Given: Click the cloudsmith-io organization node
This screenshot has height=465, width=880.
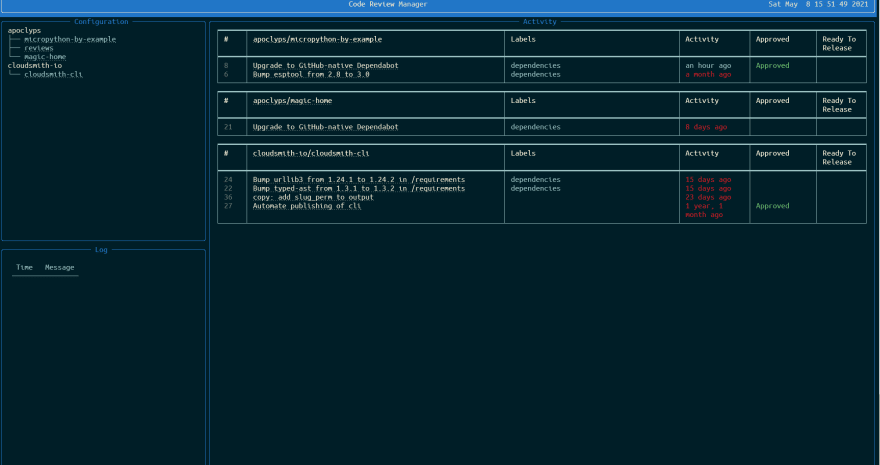Looking at the screenshot, I should [35, 66].
